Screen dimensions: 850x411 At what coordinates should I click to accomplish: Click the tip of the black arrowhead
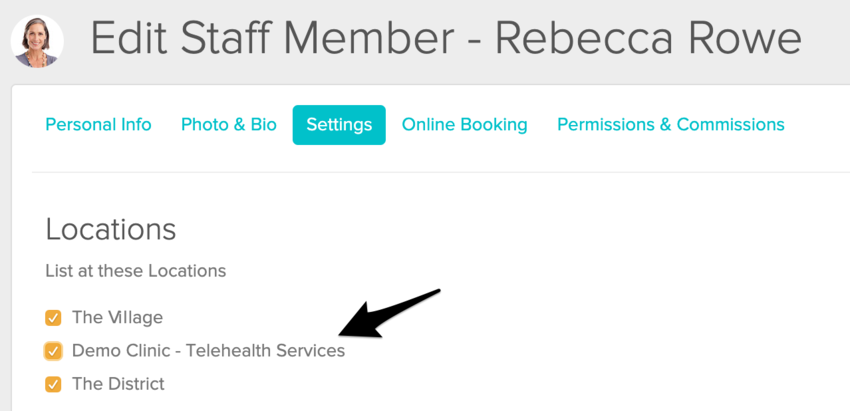[x=341, y=333]
